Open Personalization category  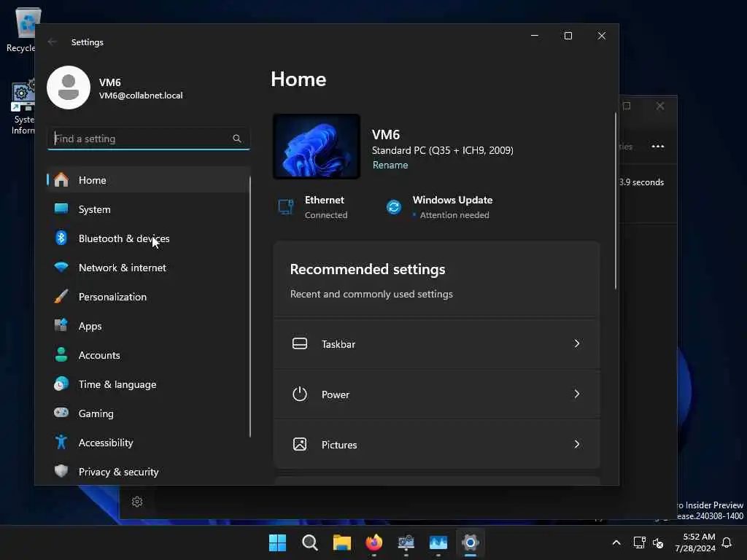tap(149, 297)
